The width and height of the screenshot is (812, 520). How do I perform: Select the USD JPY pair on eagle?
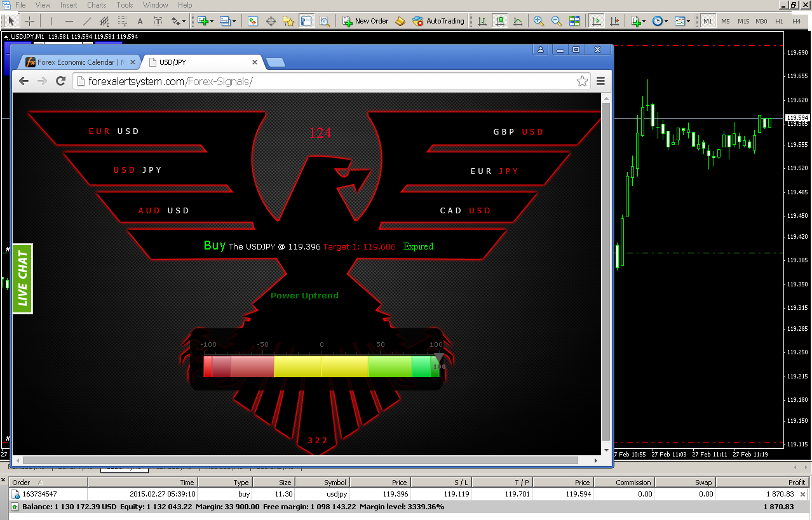click(138, 170)
